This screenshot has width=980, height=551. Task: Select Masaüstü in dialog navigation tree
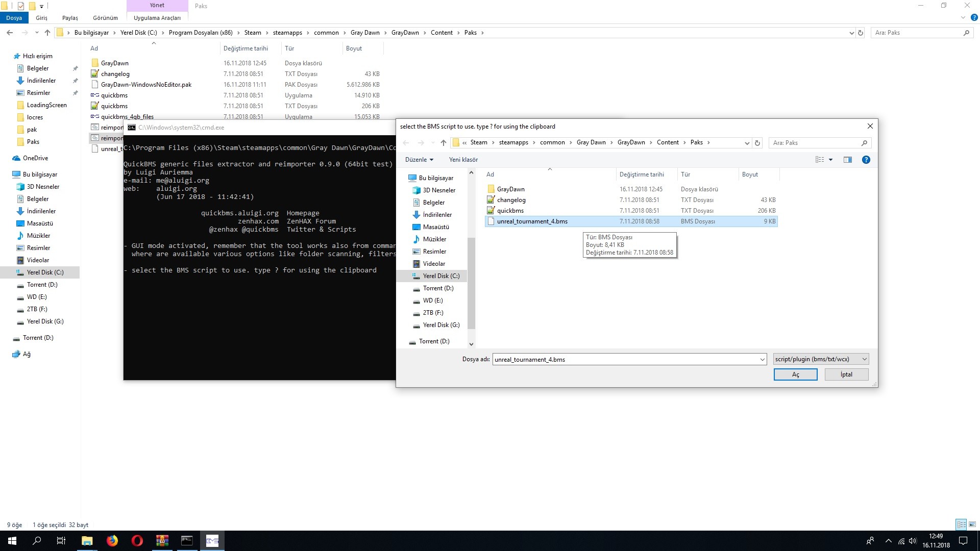(x=435, y=227)
